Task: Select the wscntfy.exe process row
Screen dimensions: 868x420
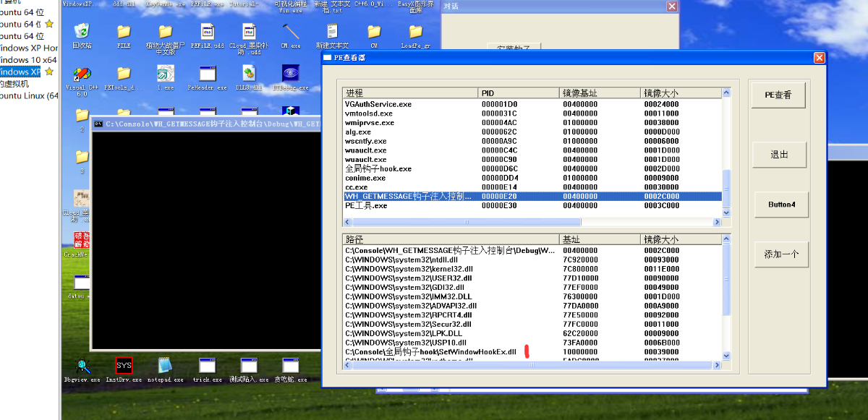Action: point(532,141)
